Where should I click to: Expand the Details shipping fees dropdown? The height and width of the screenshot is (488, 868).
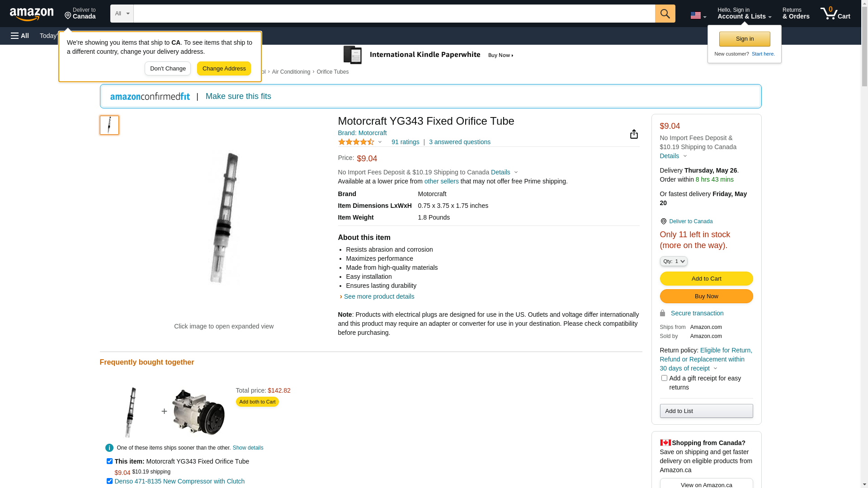coord(504,172)
